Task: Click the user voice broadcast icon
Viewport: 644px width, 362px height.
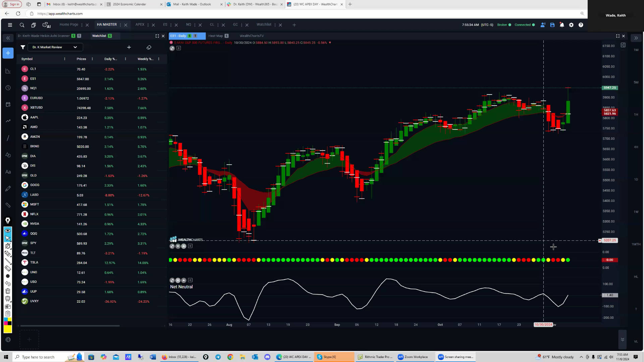Action: (x=543, y=25)
